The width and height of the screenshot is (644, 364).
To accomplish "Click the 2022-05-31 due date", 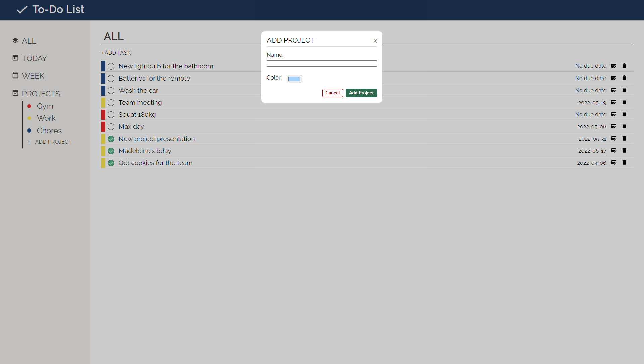I will click(592, 139).
